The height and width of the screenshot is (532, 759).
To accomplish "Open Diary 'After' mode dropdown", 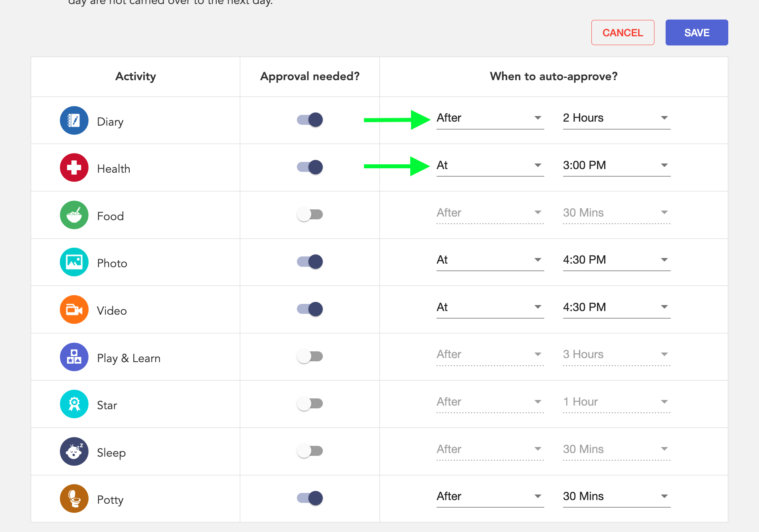I will [x=490, y=118].
